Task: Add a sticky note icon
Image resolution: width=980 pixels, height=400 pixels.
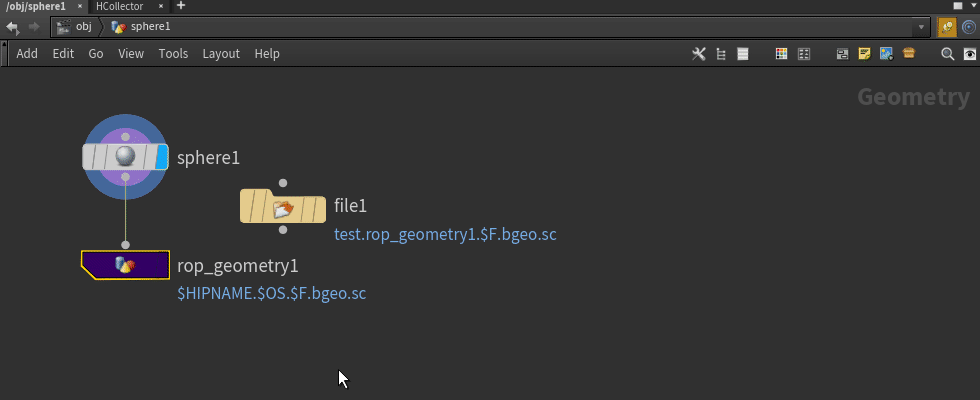Action: (x=864, y=54)
